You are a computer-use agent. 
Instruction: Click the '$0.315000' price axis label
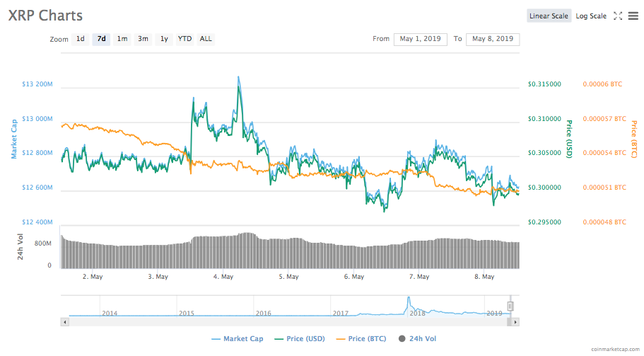point(544,84)
